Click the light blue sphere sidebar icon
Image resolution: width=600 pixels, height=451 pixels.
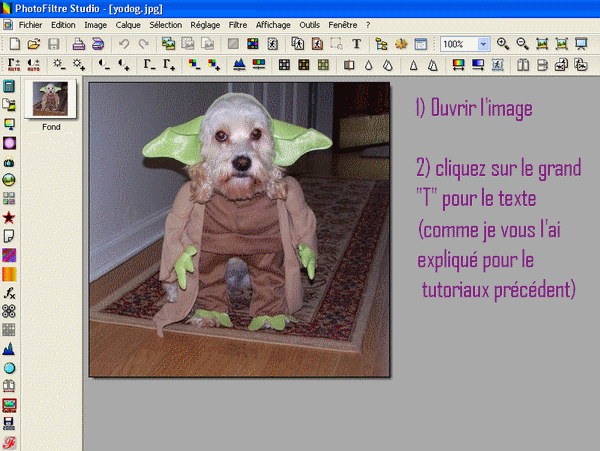tap(9, 368)
